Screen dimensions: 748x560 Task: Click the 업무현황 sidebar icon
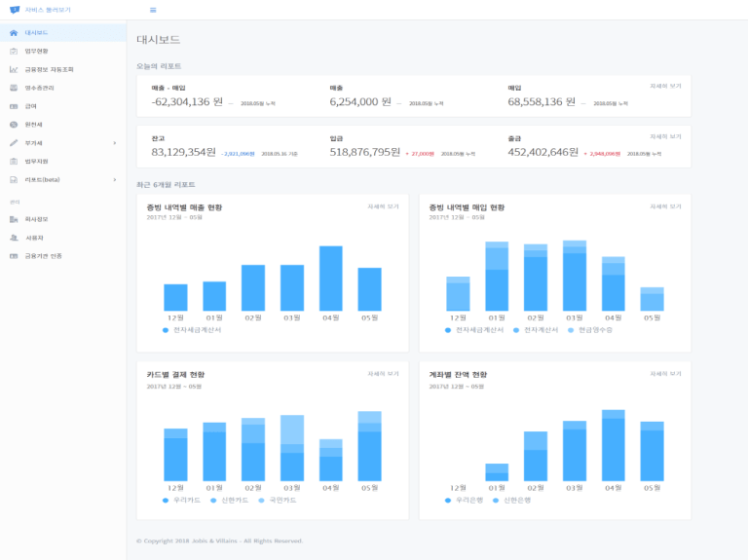14,51
